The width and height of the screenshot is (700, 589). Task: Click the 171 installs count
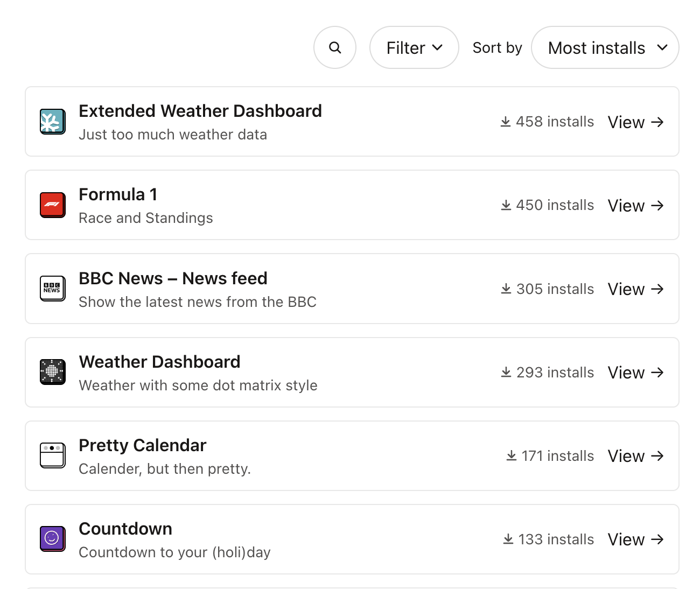(x=550, y=456)
